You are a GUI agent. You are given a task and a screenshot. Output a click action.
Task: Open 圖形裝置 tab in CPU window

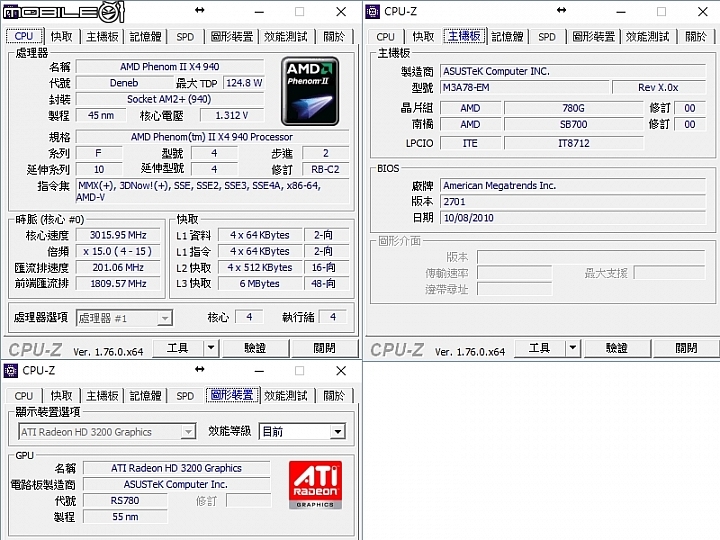tap(232, 36)
